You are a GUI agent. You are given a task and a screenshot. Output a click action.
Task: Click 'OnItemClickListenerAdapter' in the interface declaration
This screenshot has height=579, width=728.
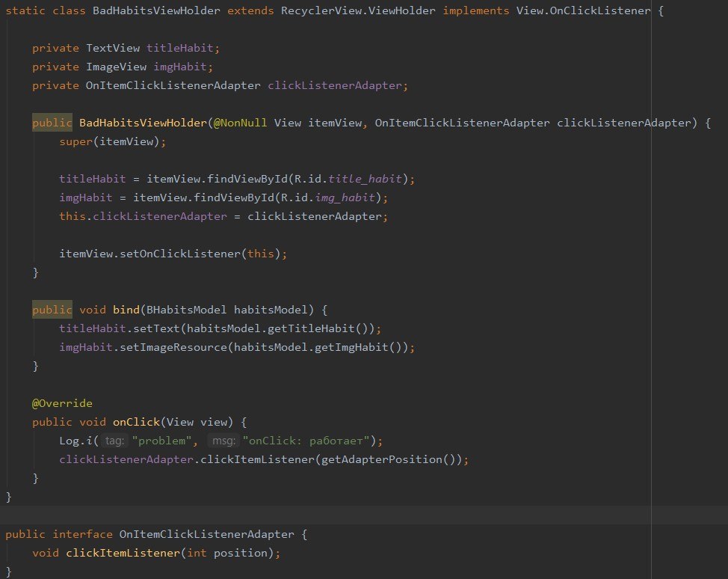click(207, 534)
